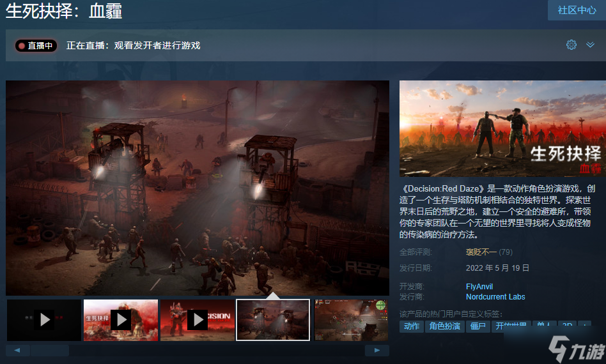Select the 角色扮演 tag

point(445,326)
